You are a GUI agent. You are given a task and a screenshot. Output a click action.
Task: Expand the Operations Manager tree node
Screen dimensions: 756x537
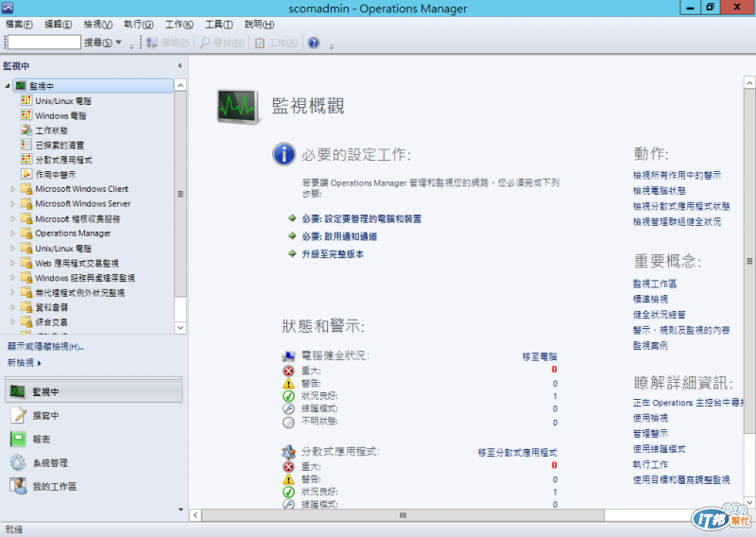tap(13, 233)
